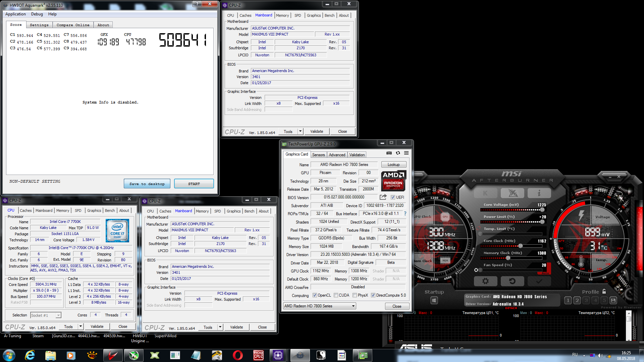
Task: Expand Tools arrow in bottom-left CPU-Z CPU window
Action: [x=80, y=326]
